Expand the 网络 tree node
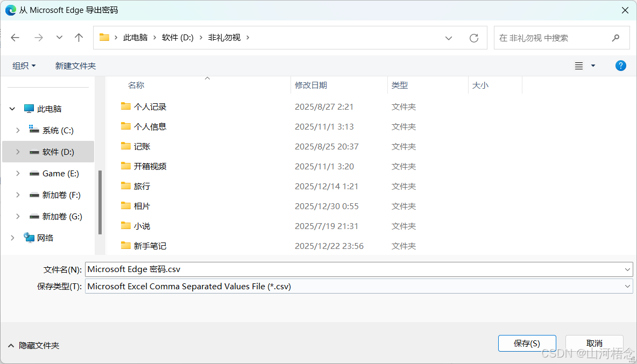This screenshot has height=364, width=637. (x=12, y=238)
